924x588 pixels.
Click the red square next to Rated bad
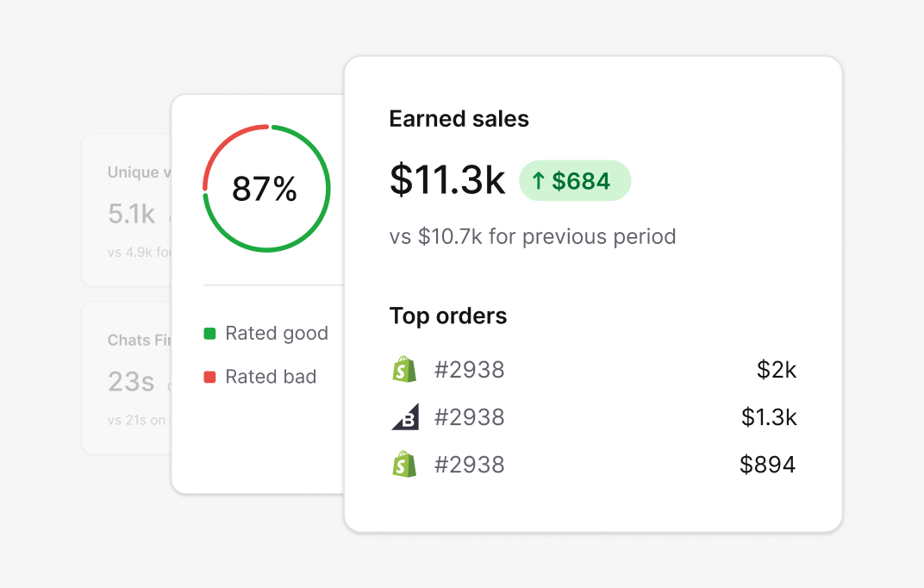coord(209,376)
